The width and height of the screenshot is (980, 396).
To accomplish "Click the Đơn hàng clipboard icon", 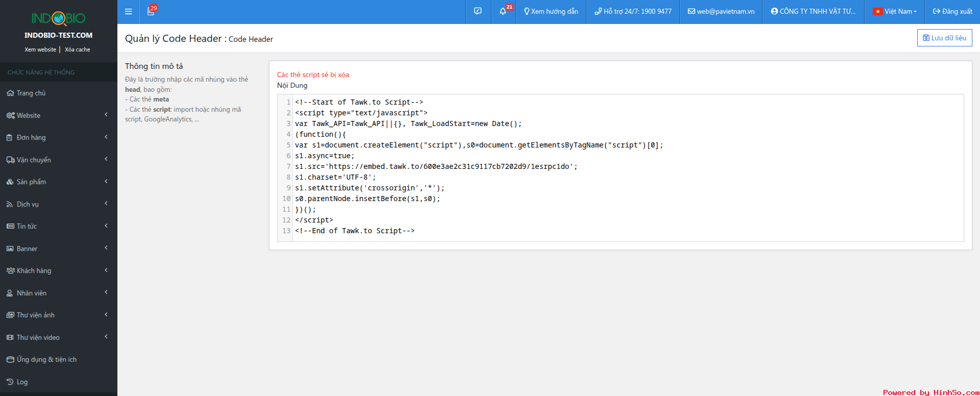I will tap(10, 138).
